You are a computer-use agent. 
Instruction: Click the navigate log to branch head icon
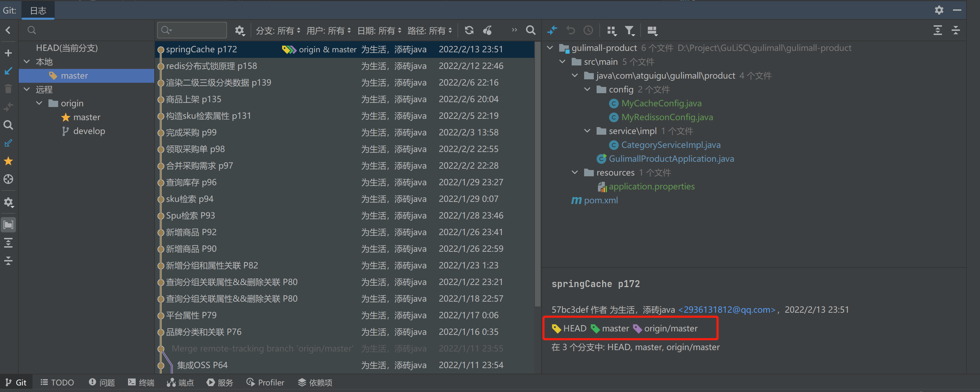tap(8, 179)
